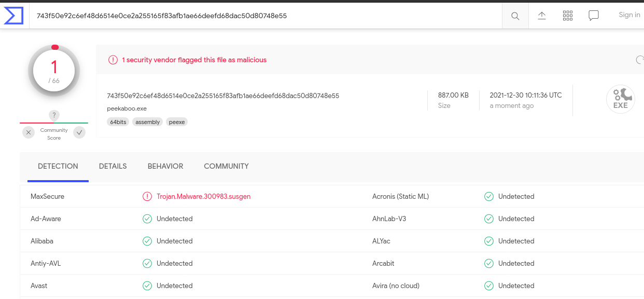This screenshot has width=644, height=299.
Task: Click the feedback comment bubble icon
Action: click(x=593, y=15)
